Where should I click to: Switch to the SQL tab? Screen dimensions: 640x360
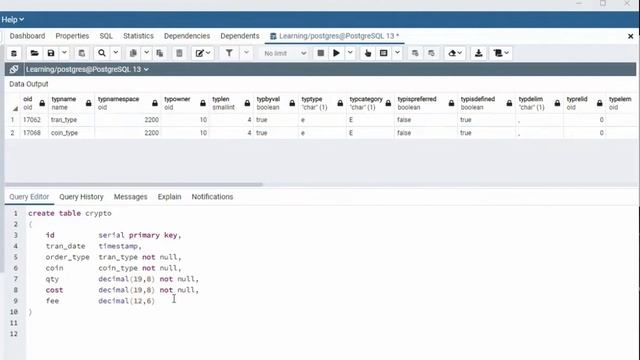[x=106, y=36]
